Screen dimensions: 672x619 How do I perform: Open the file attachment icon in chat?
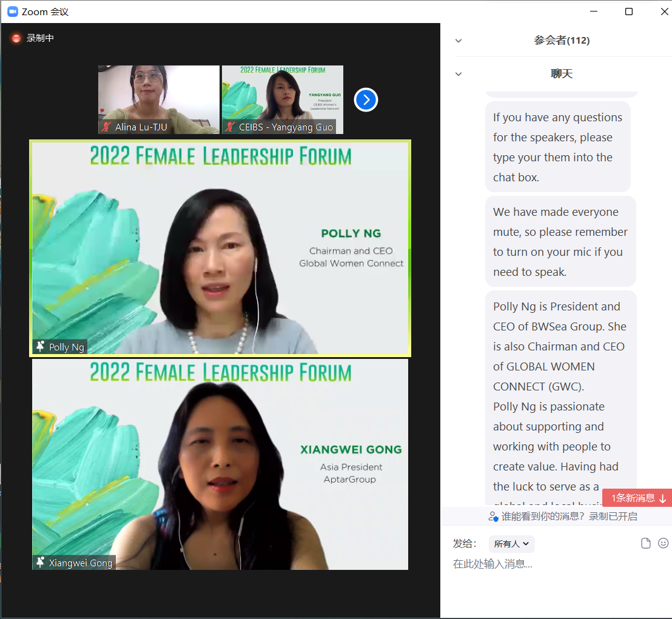tap(645, 543)
